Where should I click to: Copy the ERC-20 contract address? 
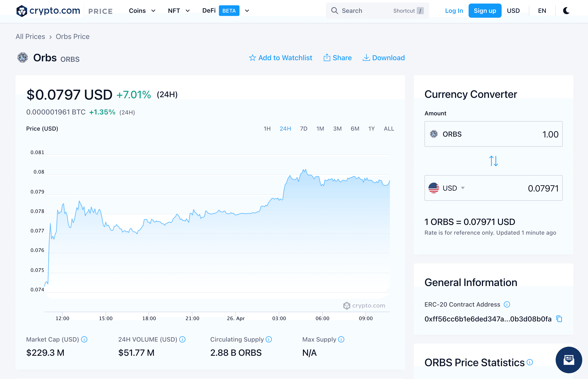559,319
